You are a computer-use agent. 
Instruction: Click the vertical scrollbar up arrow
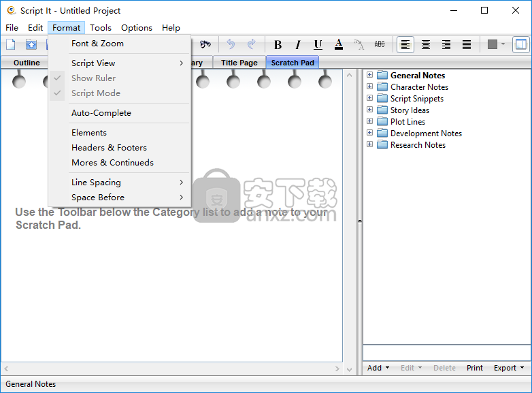[350, 75]
